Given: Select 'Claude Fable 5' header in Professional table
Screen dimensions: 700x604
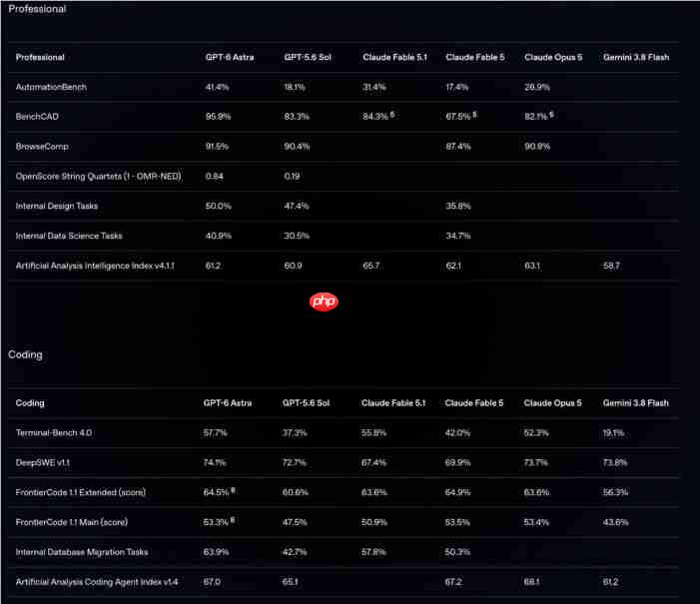Looking at the screenshot, I should [x=475, y=57].
